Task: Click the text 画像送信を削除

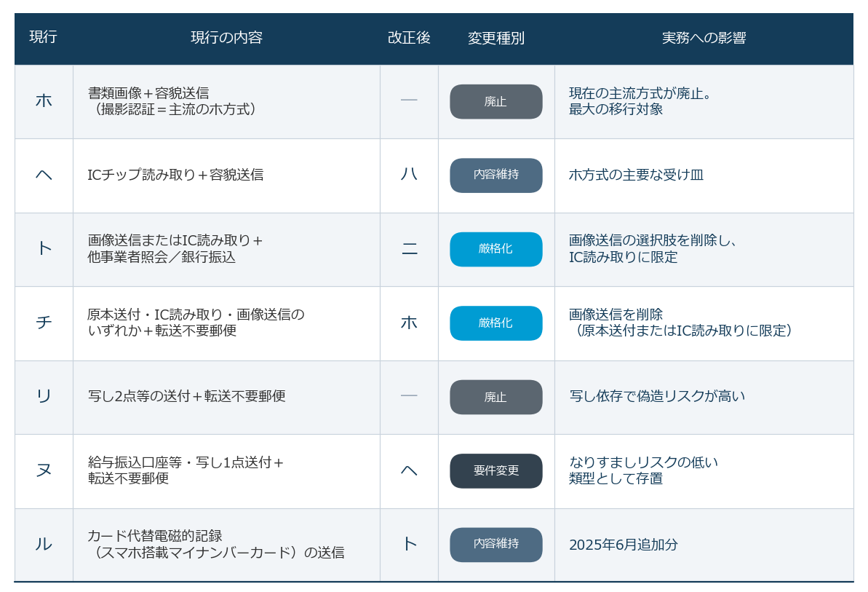Action: coord(616,315)
